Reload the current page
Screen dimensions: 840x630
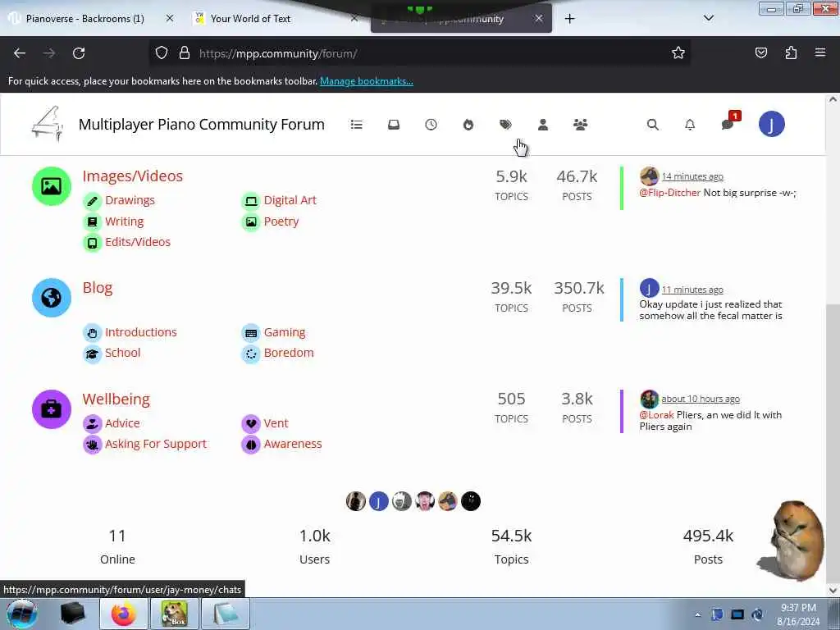point(79,53)
